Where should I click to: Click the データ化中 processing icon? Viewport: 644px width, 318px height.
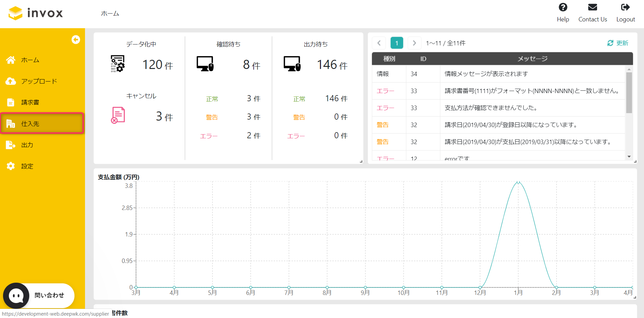[x=118, y=64]
